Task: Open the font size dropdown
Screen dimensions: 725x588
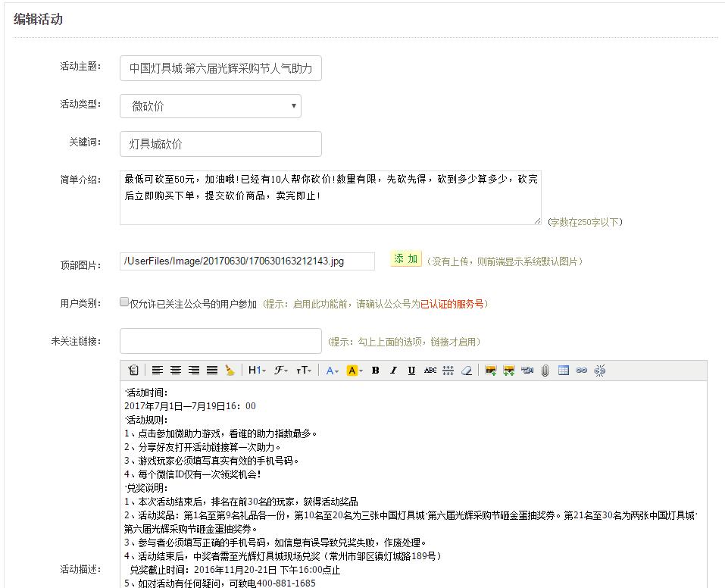Action: click(304, 371)
